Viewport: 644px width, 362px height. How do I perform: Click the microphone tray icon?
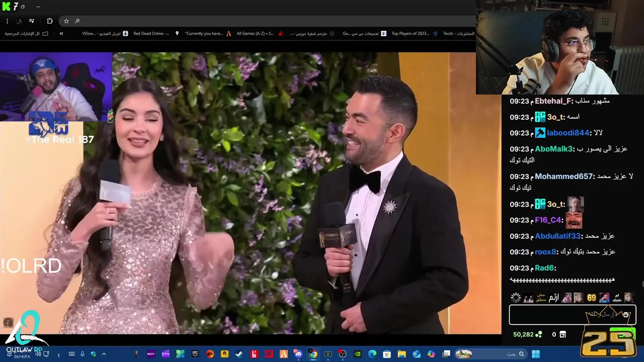pos(82,354)
